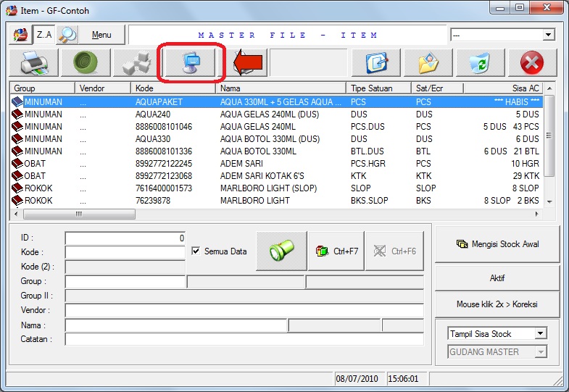Select the AQUAPAKET row
569x392 pixels.
[x=276, y=102]
